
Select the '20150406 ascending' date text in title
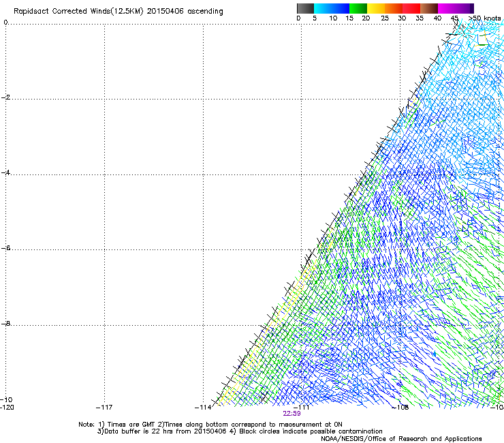pos(185,12)
